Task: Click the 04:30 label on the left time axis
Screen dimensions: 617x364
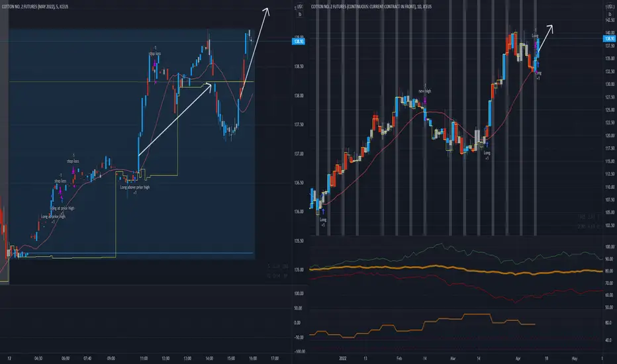Action: tap(38, 359)
